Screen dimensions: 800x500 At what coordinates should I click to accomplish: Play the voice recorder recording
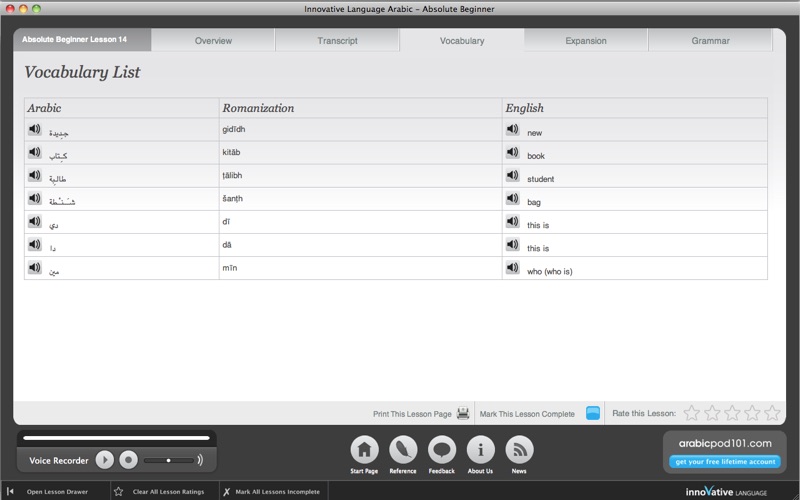click(105, 460)
